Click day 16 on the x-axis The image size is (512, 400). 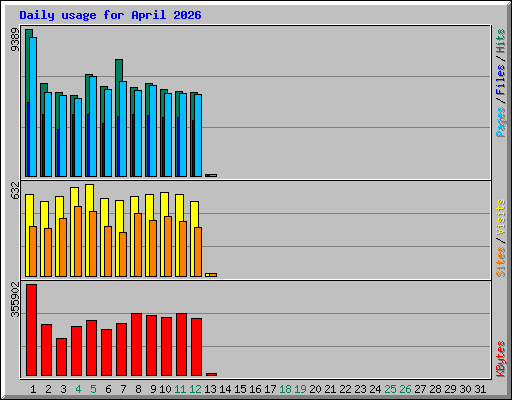(x=255, y=389)
